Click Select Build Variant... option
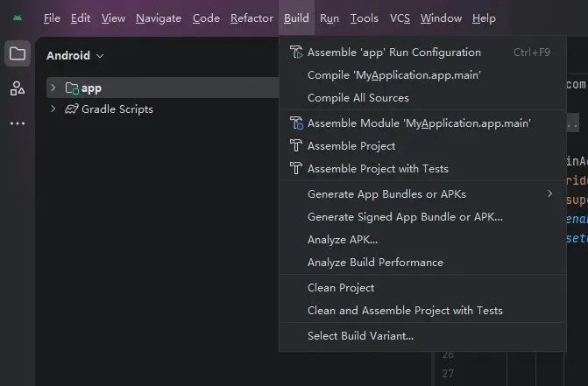Screen dimensions: 588x386 (360, 335)
